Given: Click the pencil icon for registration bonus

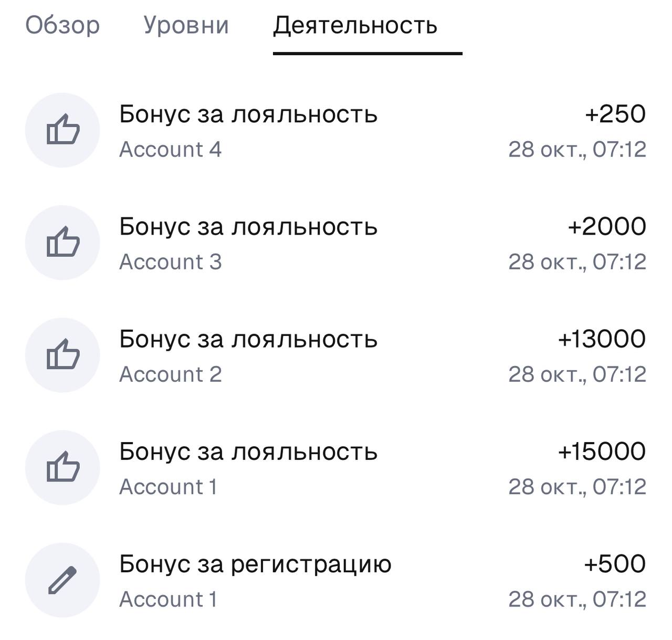Looking at the screenshot, I should (63, 579).
